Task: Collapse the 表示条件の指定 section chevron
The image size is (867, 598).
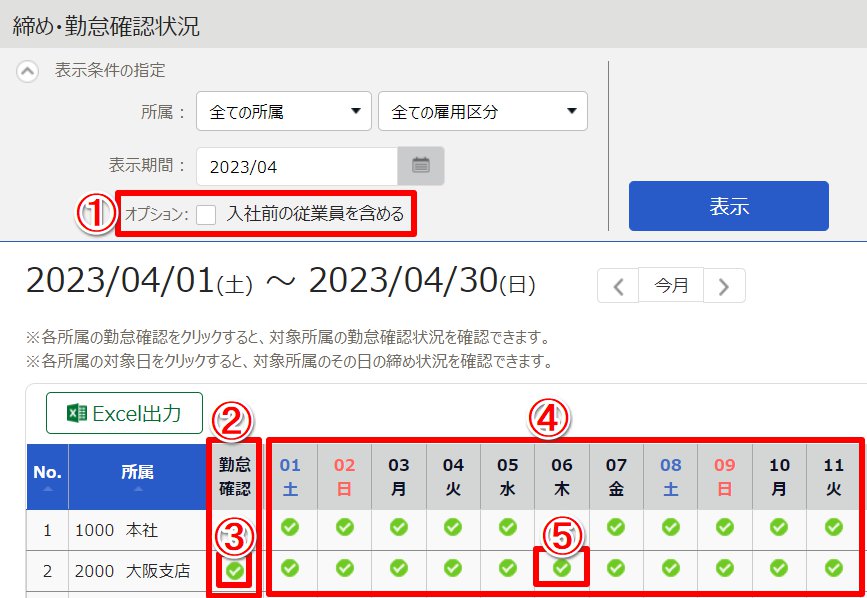Action: (x=28, y=71)
